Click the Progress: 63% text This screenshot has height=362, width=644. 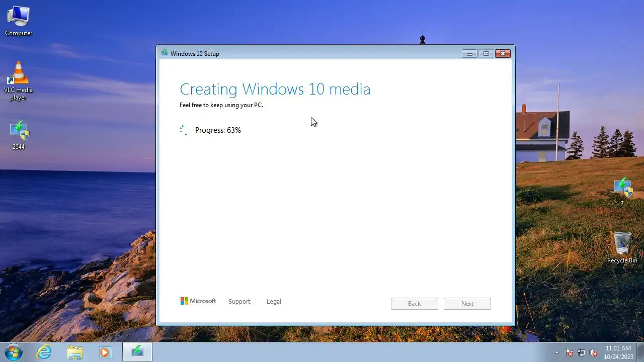[x=218, y=130]
